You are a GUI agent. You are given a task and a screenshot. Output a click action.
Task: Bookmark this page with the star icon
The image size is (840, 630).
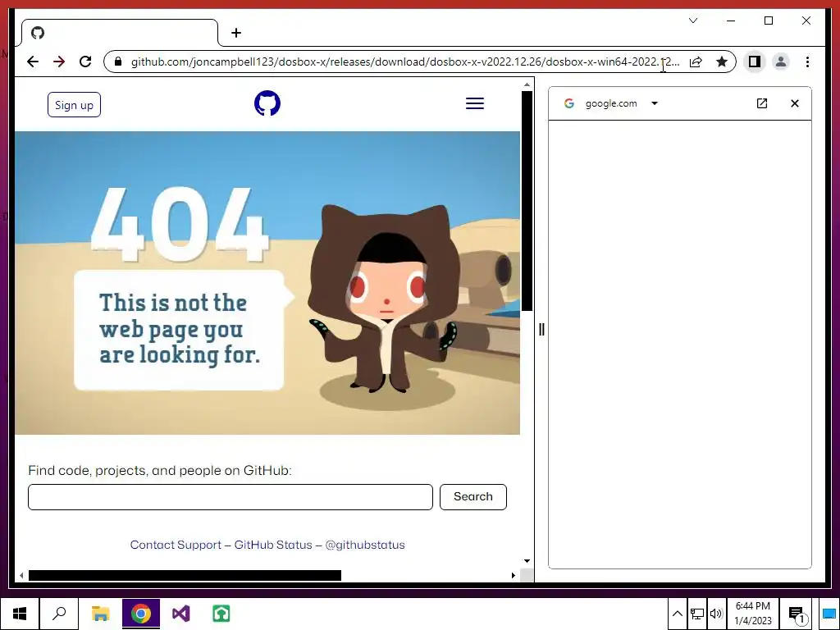point(722,62)
